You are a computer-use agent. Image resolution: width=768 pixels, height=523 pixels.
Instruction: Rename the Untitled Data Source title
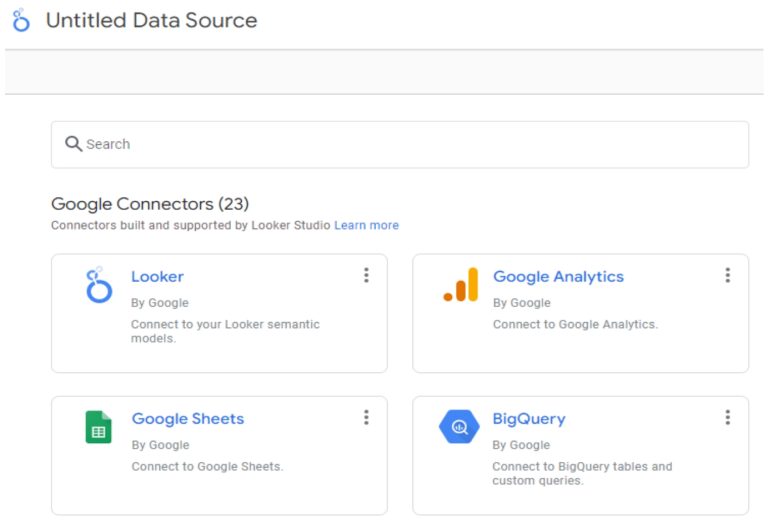151,21
